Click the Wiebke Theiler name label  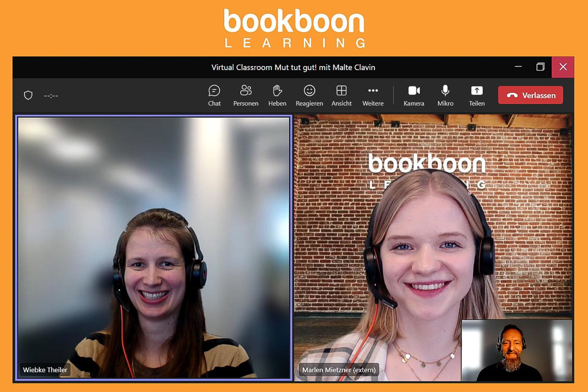click(45, 370)
